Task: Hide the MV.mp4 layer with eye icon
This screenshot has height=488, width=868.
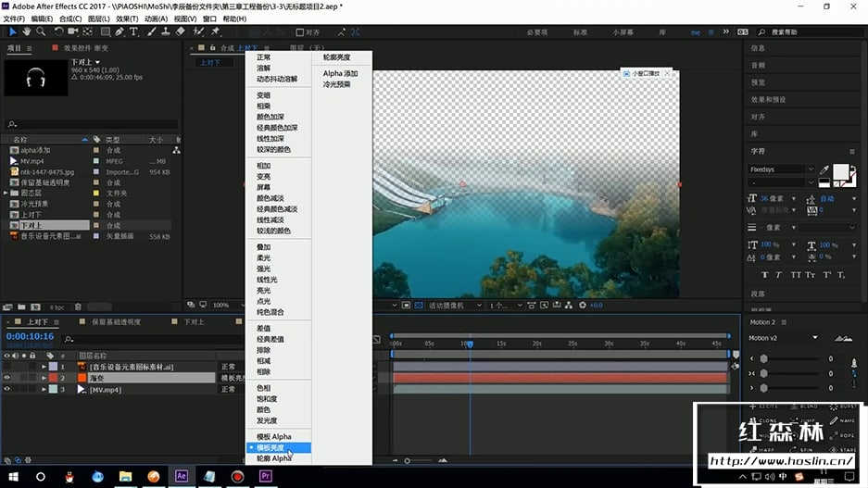Action: [x=7, y=390]
